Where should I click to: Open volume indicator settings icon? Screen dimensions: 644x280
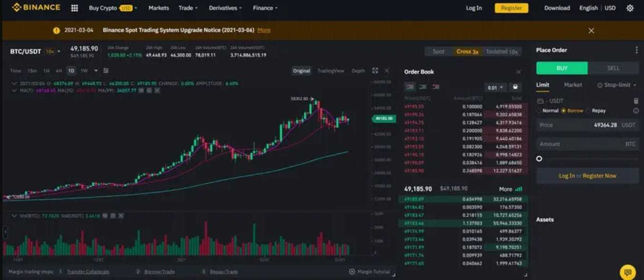tap(113, 216)
